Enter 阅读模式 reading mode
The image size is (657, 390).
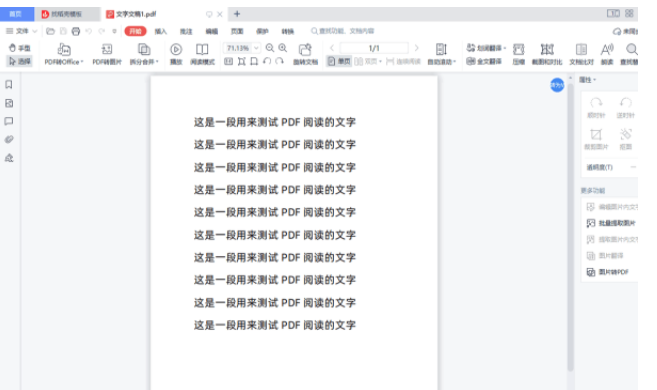tap(202, 54)
